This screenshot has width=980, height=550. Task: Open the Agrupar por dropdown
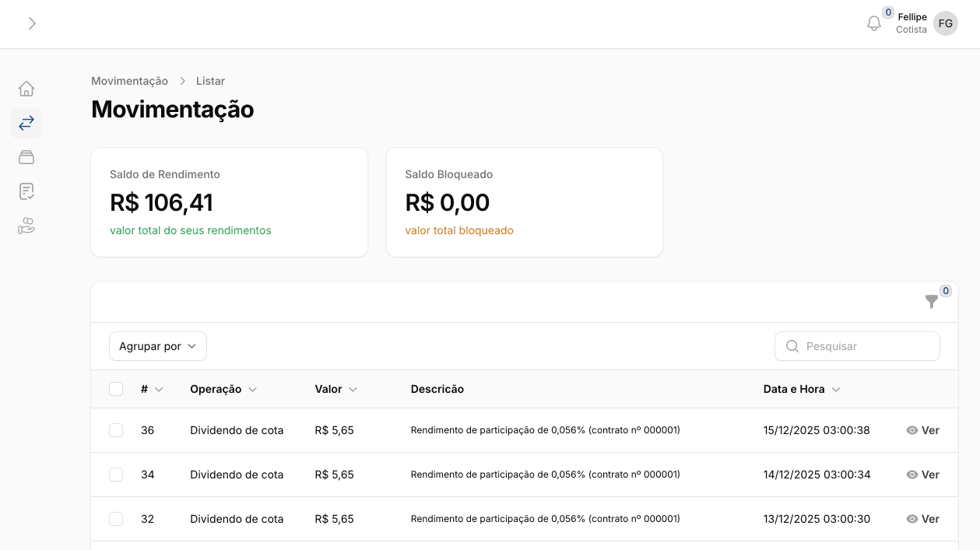point(158,346)
